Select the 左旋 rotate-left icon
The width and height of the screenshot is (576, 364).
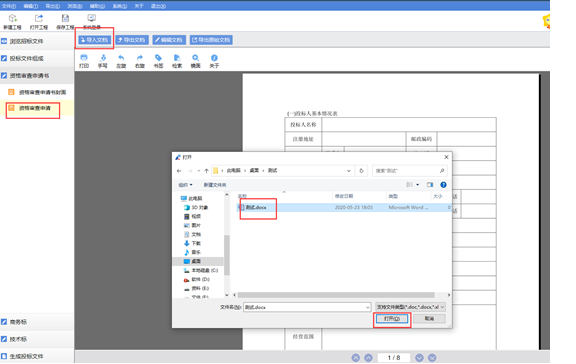pyautogui.click(x=121, y=58)
